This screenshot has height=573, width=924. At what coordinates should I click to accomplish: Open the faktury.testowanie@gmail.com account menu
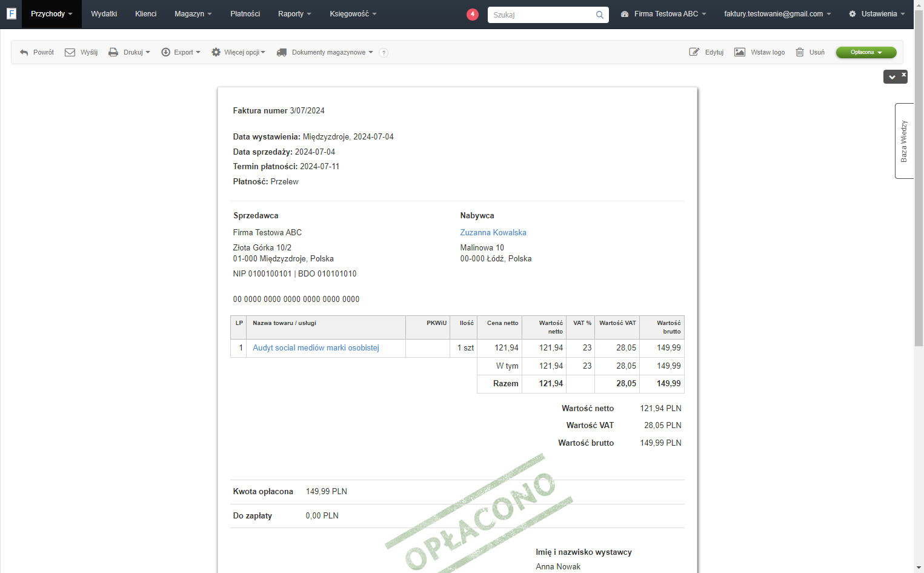[x=777, y=14]
